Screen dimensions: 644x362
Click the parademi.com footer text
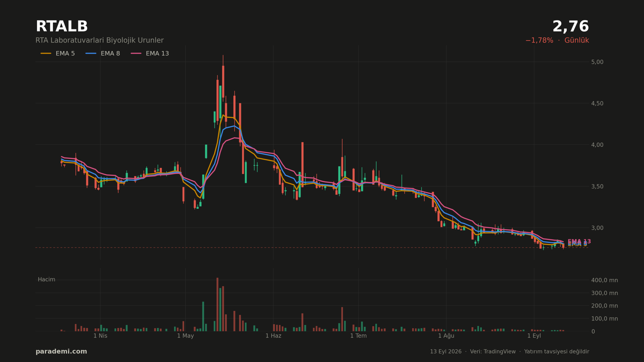(61, 352)
